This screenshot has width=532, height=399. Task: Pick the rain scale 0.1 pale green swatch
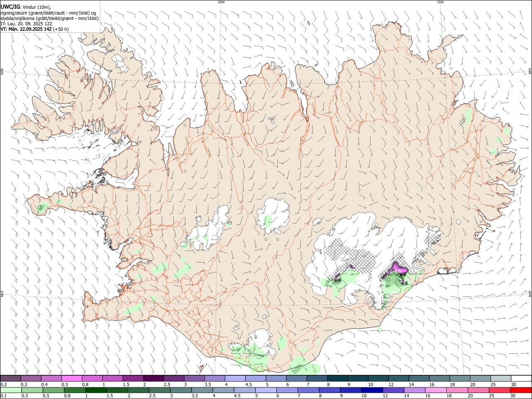(11, 390)
